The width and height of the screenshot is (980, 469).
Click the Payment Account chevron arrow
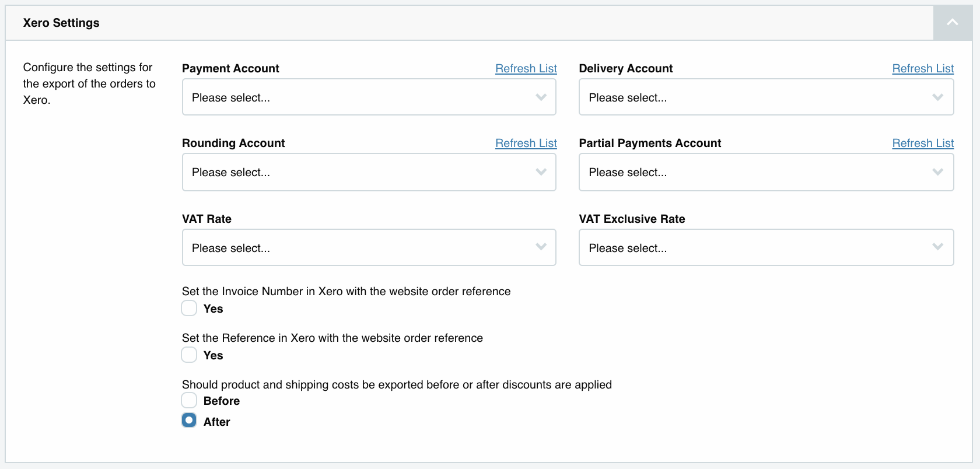541,97
